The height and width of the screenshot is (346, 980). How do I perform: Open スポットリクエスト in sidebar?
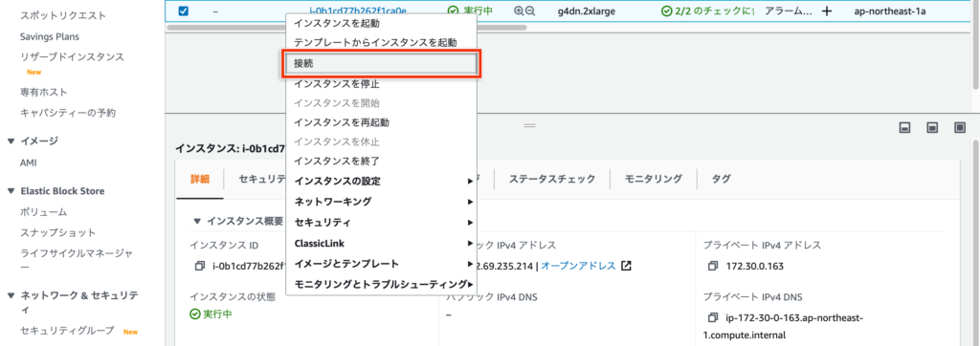63,15
